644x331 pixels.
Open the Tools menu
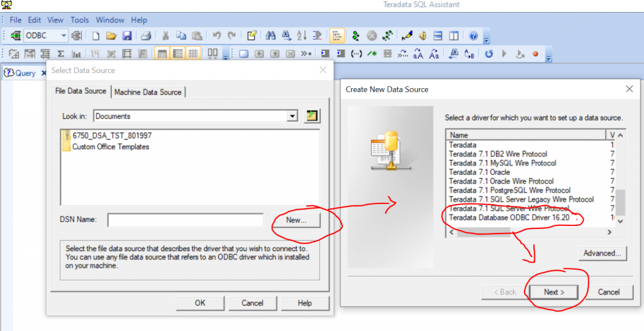pos(80,20)
